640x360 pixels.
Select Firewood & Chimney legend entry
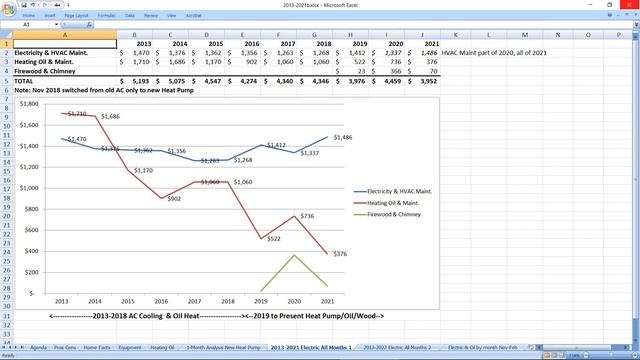387,214
